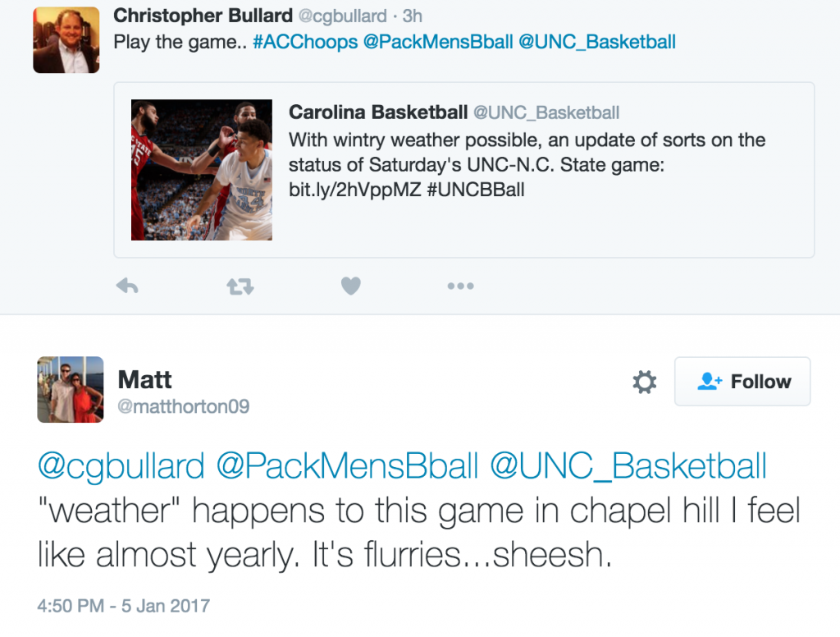Open the bit.ly/2hVppMZ link

pos(354,190)
